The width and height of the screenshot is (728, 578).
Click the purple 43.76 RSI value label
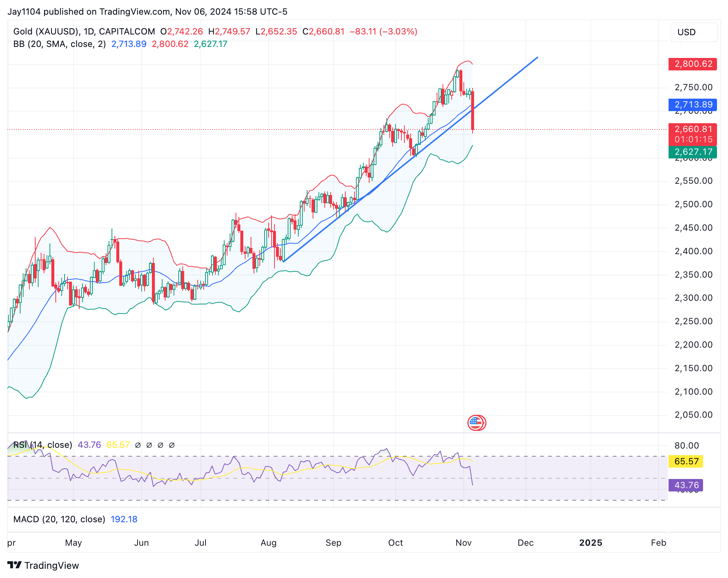(686, 485)
